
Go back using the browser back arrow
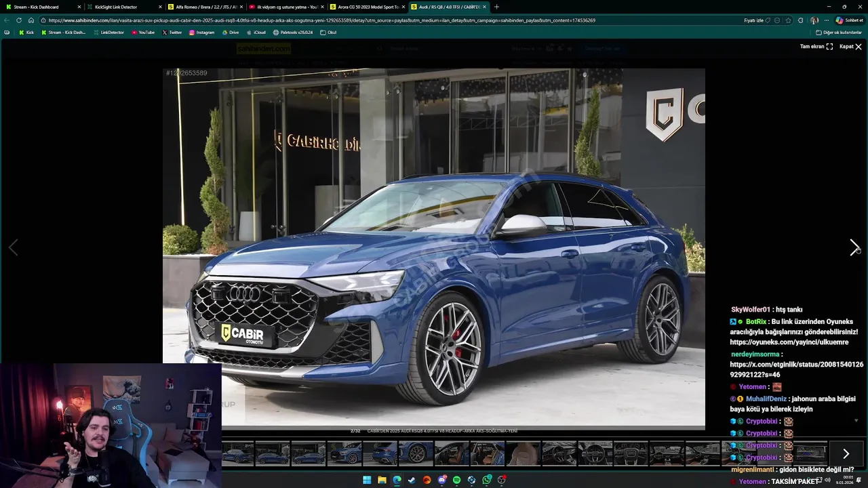(7, 20)
